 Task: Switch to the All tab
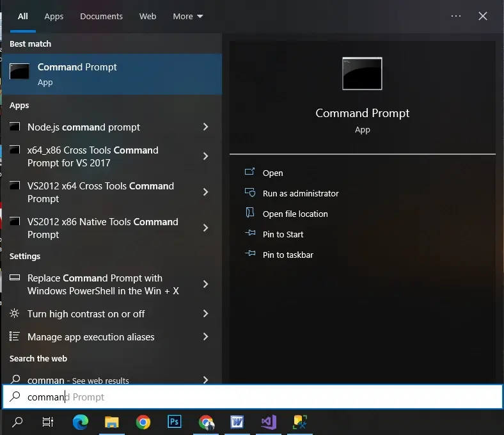(23, 16)
